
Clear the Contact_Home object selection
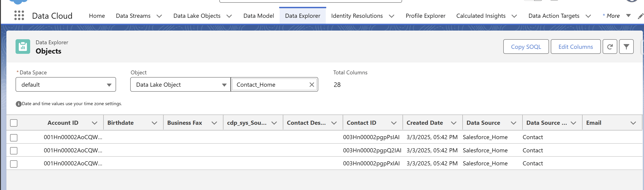(x=312, y=85)
